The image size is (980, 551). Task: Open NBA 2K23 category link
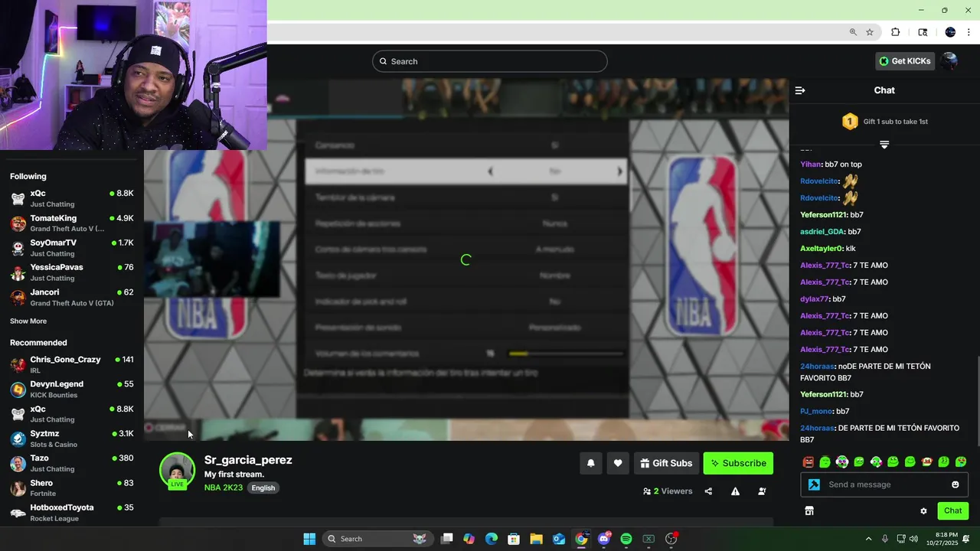tap(224, 487)
